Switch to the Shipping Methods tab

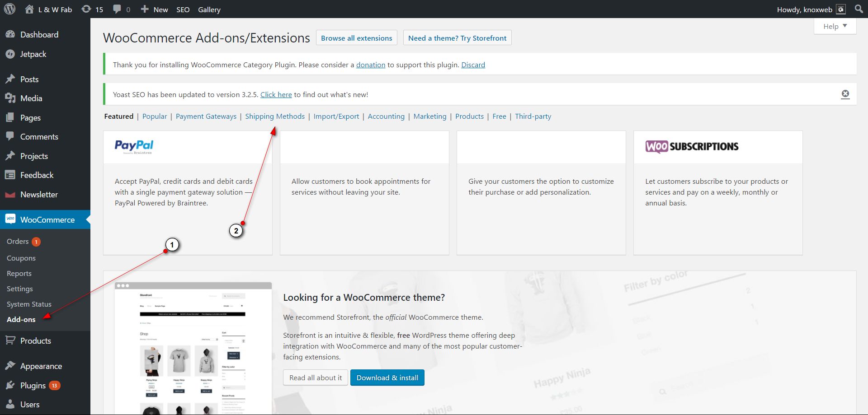tap(275, 116)
